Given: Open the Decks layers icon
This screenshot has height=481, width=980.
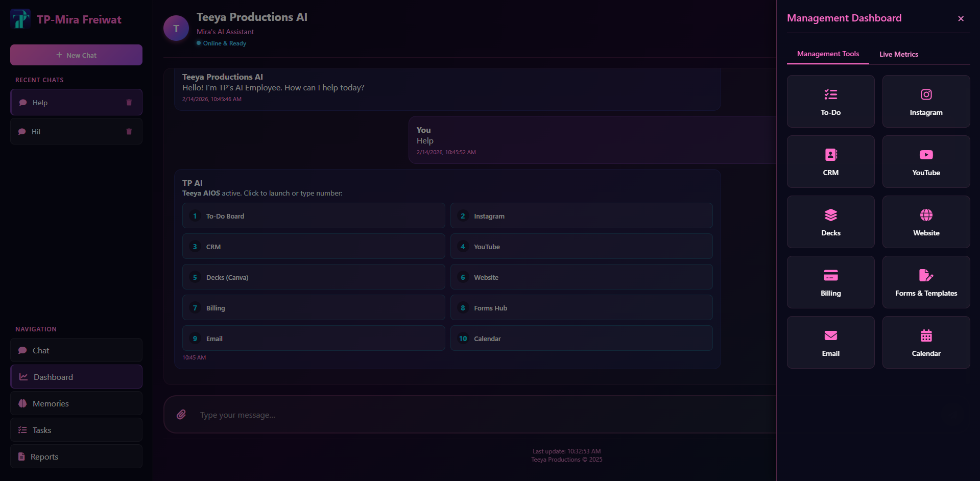Looking at the screenshot, I should [830, 215].
